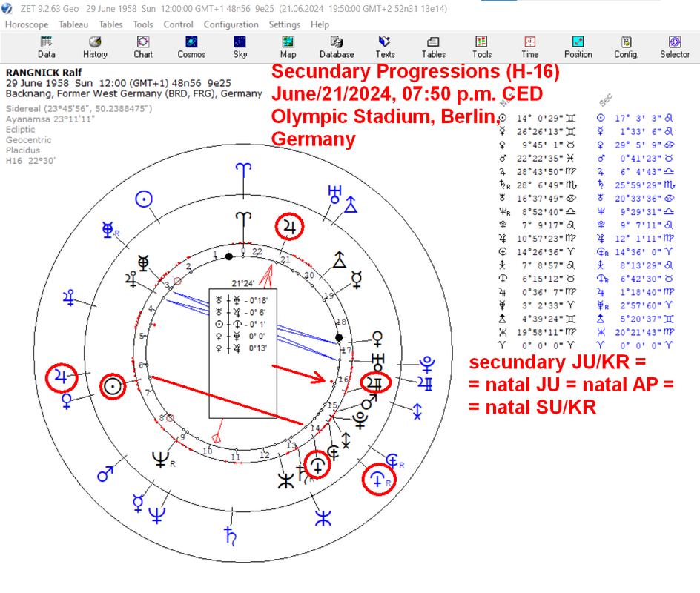Open the Control menu
The width and height of the screenshot is (700, 593).
[178, 24]
